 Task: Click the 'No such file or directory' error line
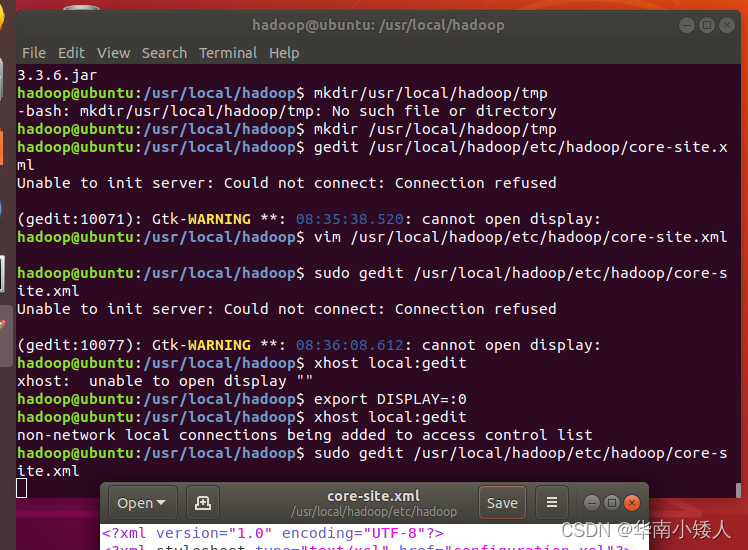click(287, 111)
